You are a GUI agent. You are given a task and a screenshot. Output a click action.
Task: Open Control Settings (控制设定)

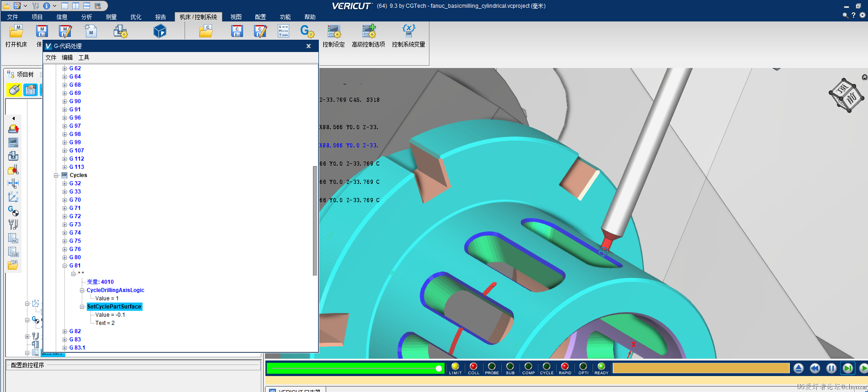[333, 36]
